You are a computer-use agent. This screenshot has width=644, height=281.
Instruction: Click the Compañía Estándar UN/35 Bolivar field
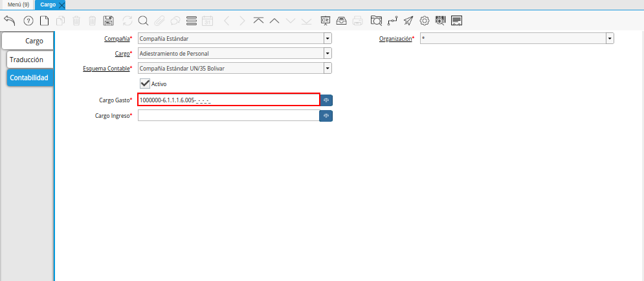[231, 68]
